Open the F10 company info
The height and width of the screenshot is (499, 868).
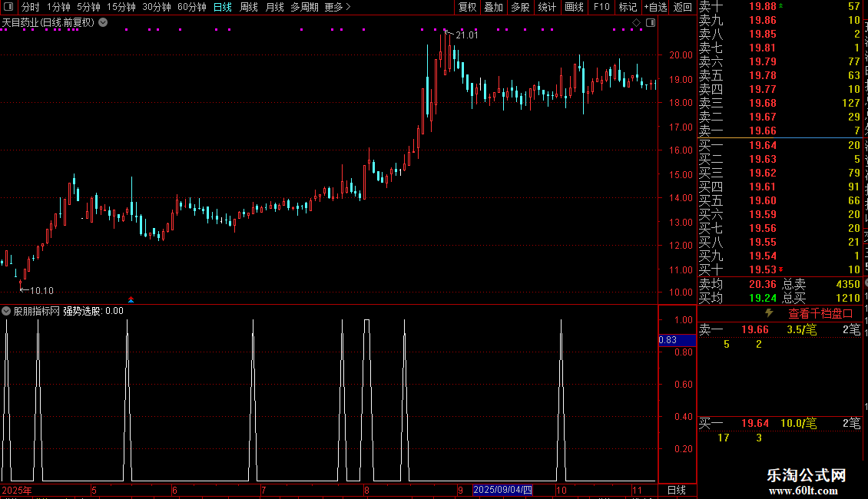pyautogui.click(x=601, y=7)
